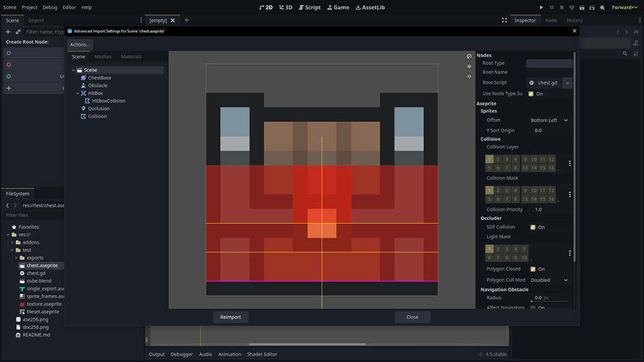Toggle Collision Mask bit 9

(525, 190)
